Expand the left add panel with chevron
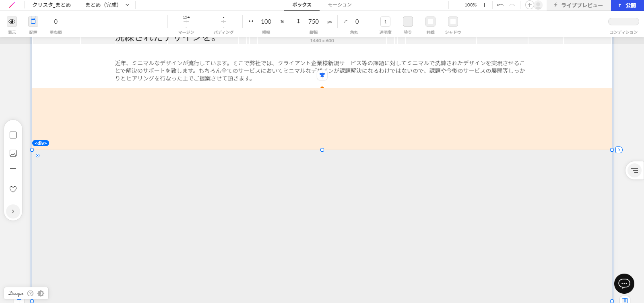644x303 pixels. click(x=13, y=211)
